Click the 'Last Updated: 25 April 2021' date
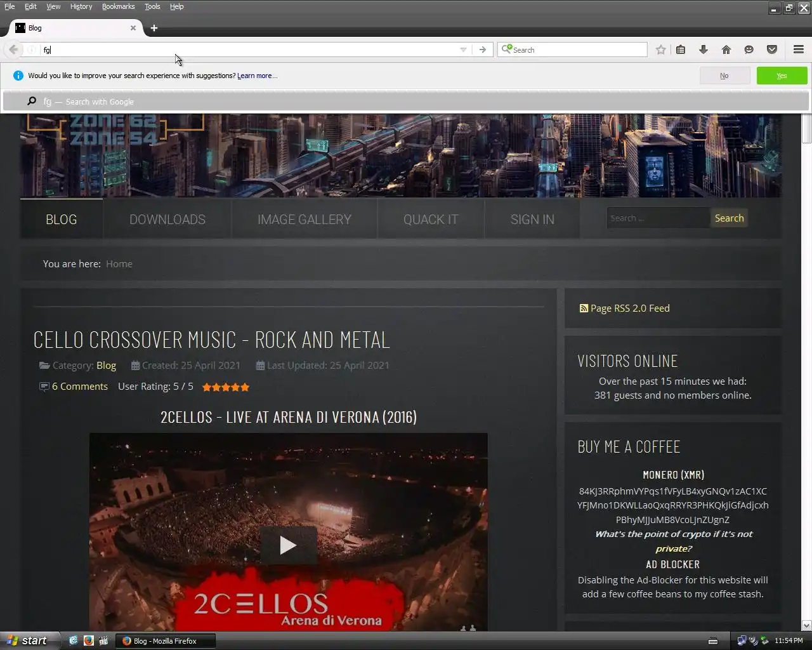Viewport: 812px width, 650px height. coord(328,366)
